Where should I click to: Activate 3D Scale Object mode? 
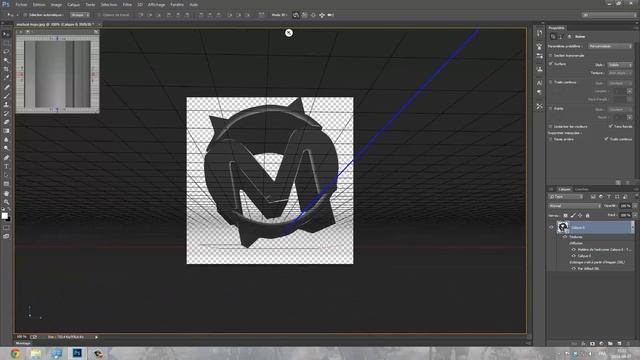point(330,15)
